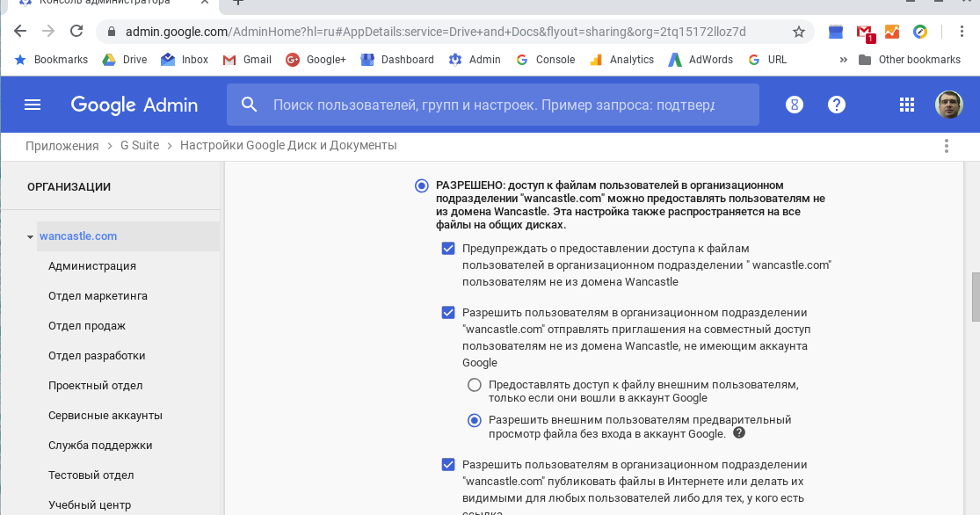Click the browser address bar URL
The image size is (980, 515).
[436, 32]
